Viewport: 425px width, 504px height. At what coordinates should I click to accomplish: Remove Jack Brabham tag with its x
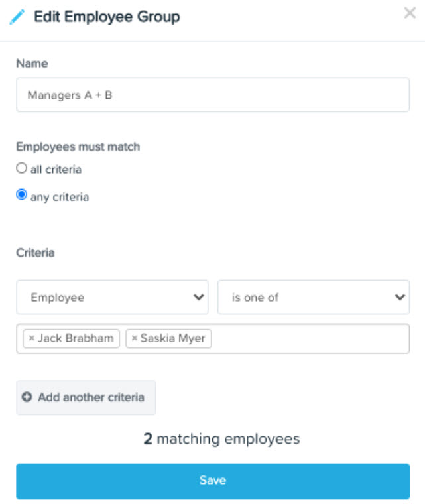click(x=32, y=338)
